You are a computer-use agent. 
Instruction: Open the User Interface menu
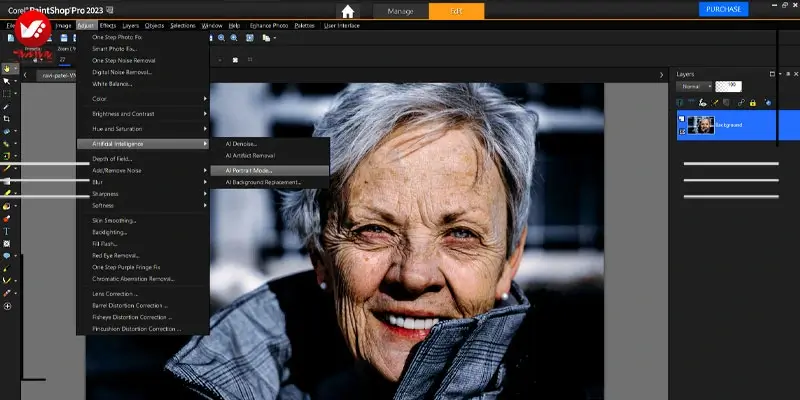click(342, 26)
